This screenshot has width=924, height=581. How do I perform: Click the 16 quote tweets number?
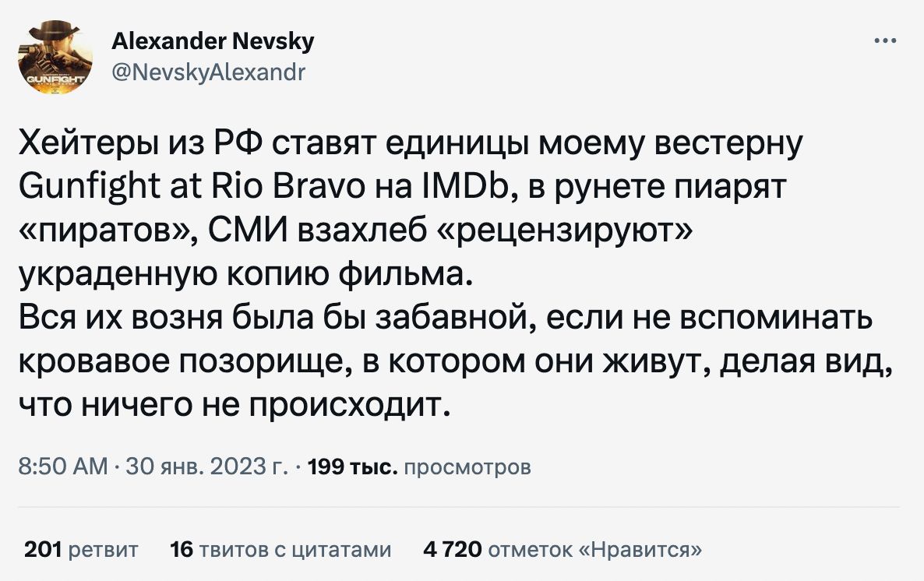point(181,550)
